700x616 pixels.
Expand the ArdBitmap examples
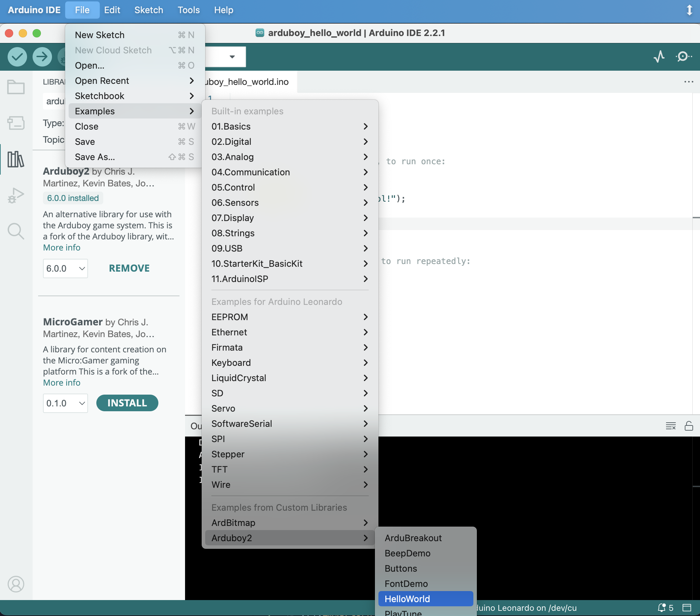click(x=290, y=523)
